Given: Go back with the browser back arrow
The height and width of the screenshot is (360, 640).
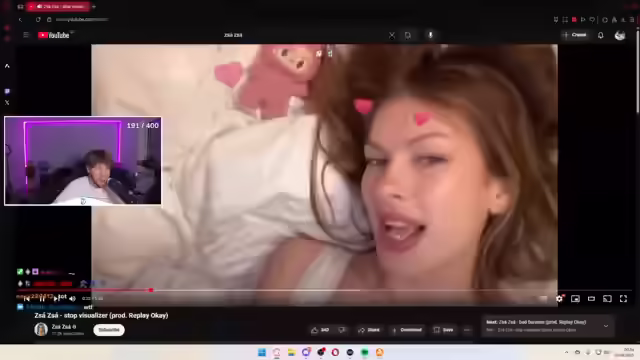Looking at the screenshot, I should [x=20, y=20].
